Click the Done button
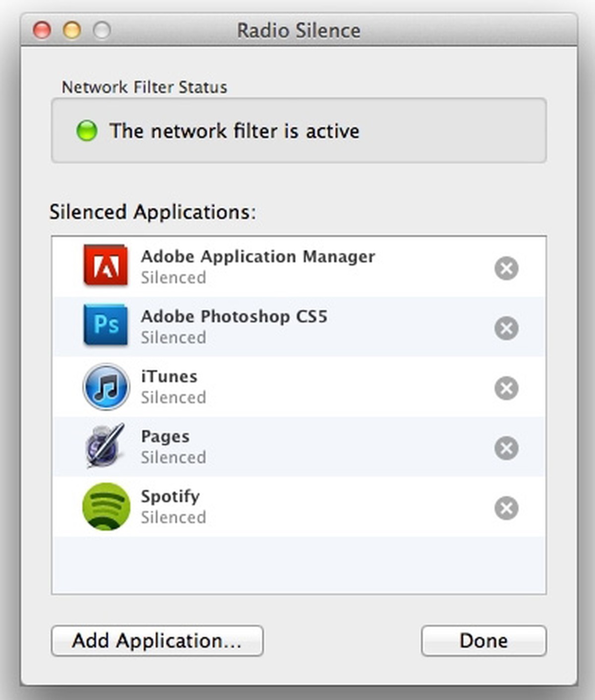The width and height of the screenshot is (595, 700). point(483,641)
